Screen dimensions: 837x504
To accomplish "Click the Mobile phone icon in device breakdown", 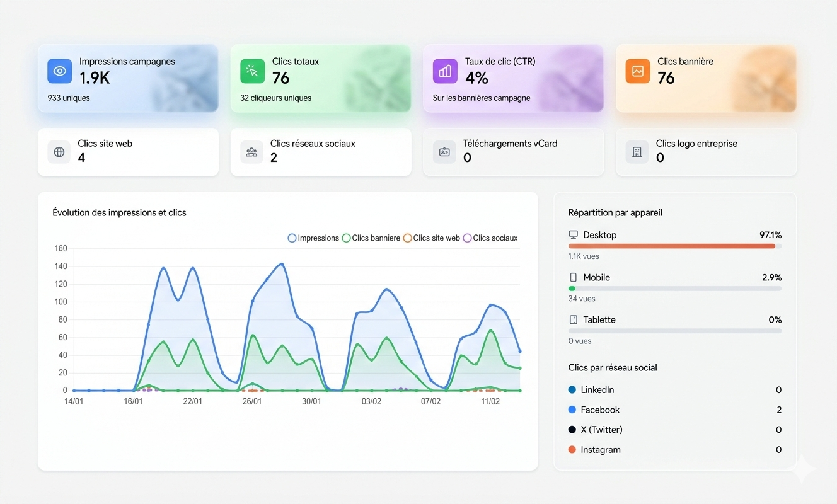I will tap(573, 277).
